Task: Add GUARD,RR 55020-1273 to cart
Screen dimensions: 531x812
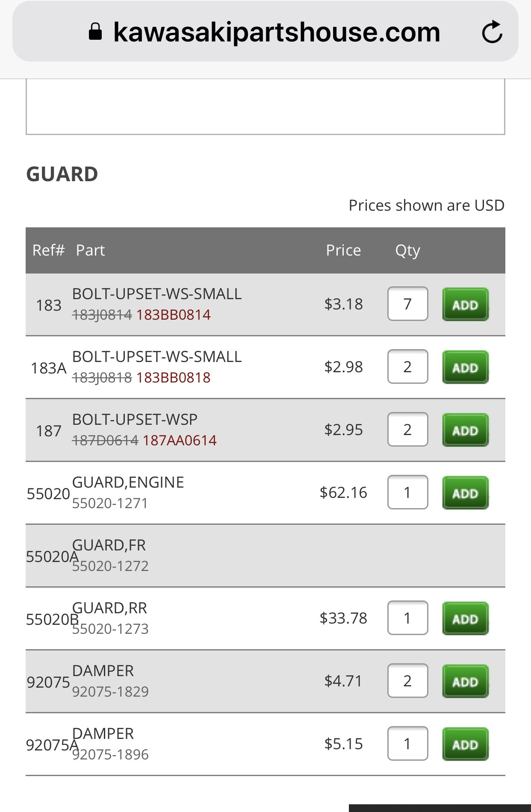Action: pos(465,618)
